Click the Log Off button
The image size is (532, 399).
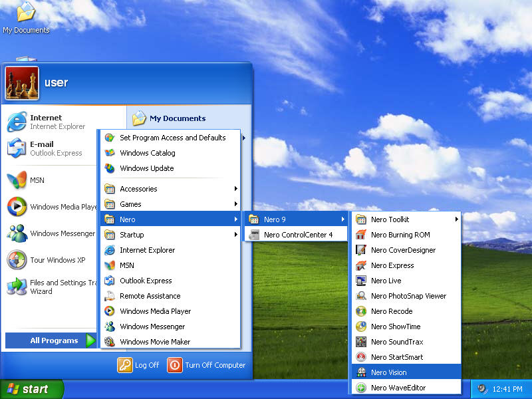[138, 365]
